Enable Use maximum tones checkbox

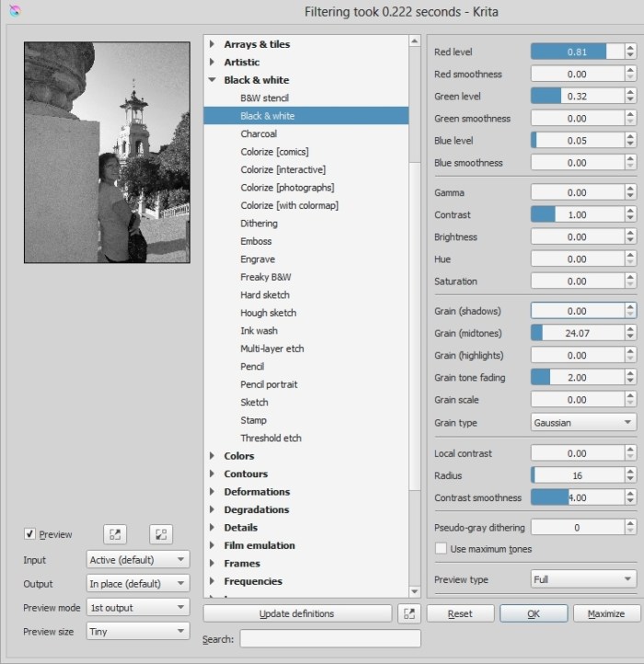[442, 549]
